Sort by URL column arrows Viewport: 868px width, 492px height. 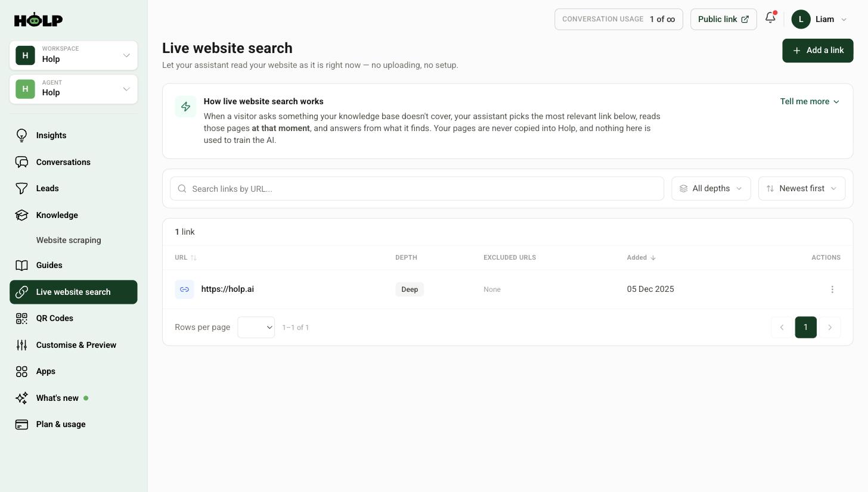(x=193, y=258)
